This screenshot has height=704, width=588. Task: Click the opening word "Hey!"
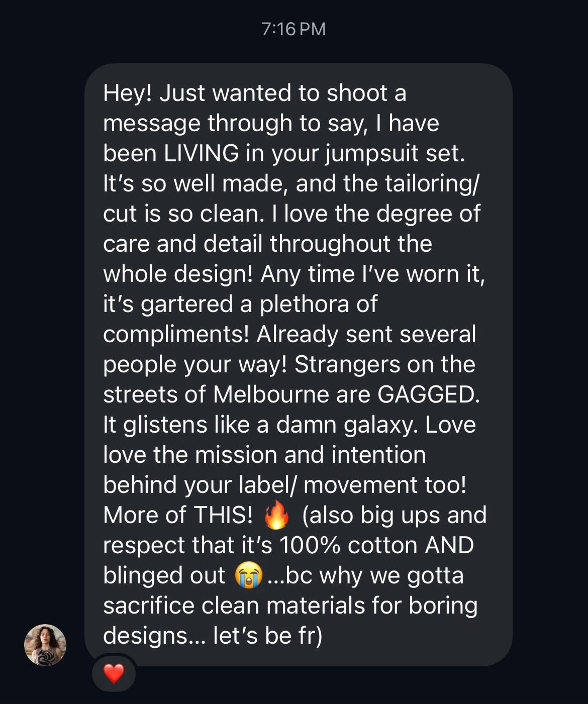[127, 93]
